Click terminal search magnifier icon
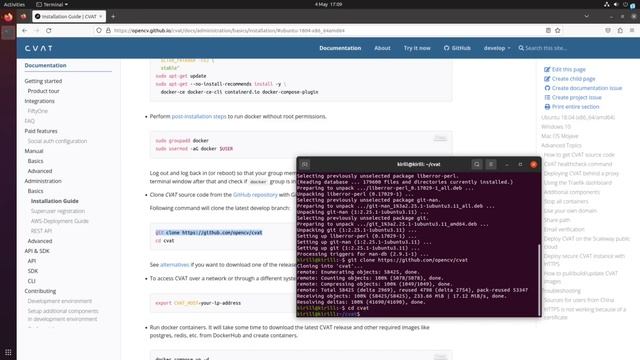This screenshot has width=640, height=360. (476, 164)
